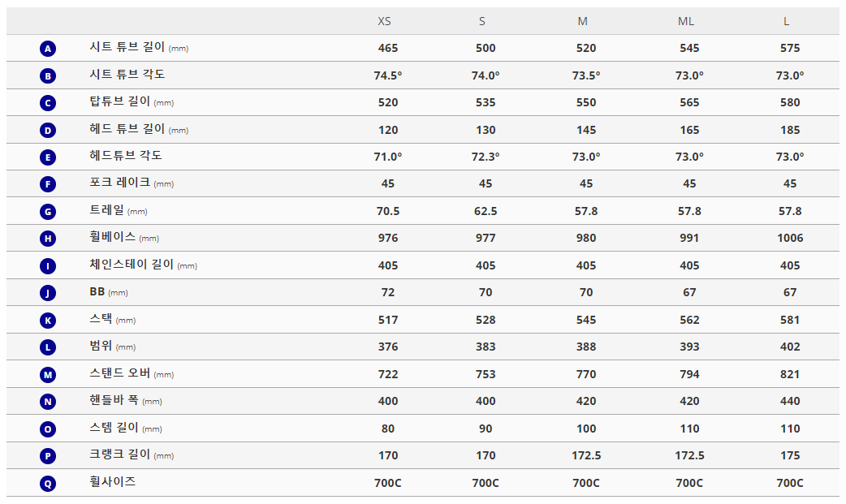Click the 71.0° head tube angle for XS
846x504 pixels.
click(x=388, y=157)
